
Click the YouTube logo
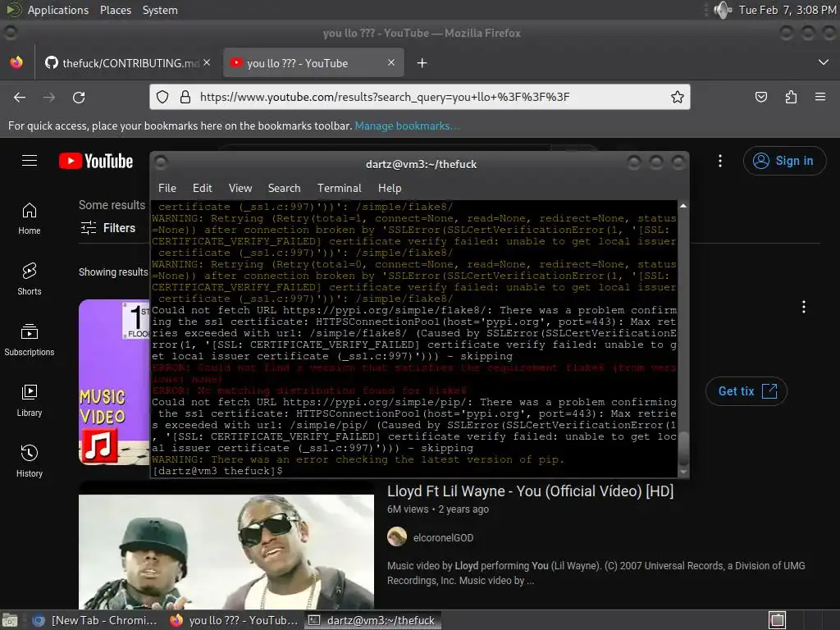point(96,162)
